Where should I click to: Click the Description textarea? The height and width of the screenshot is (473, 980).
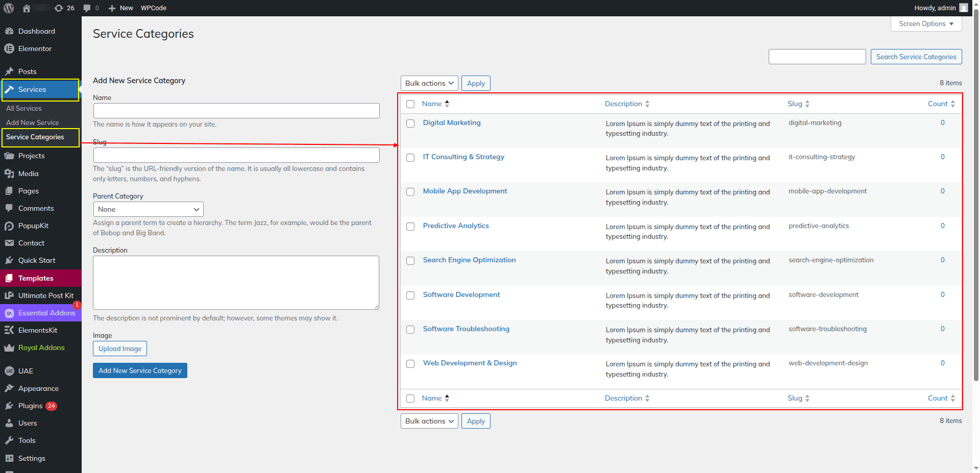pos(236,283)
